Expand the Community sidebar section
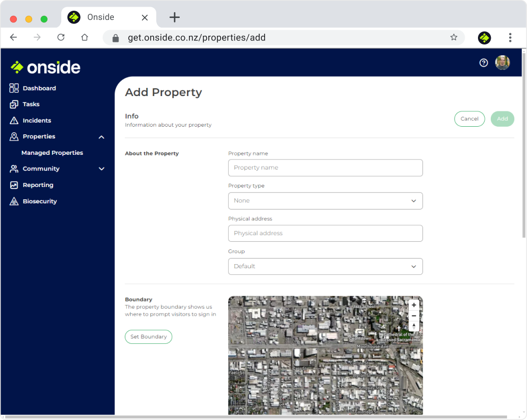 pyautogui.click(x=101, y=169)
